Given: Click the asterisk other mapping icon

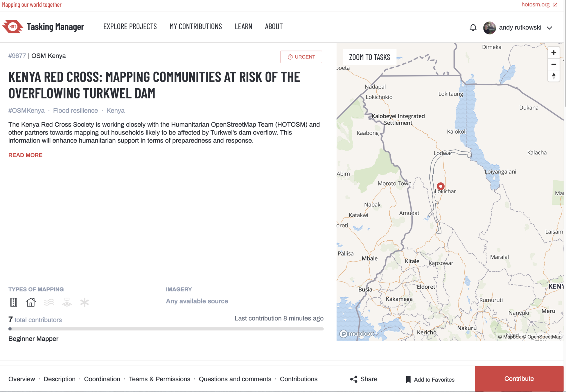Looking at the screenshot, I should coord(85,302).
